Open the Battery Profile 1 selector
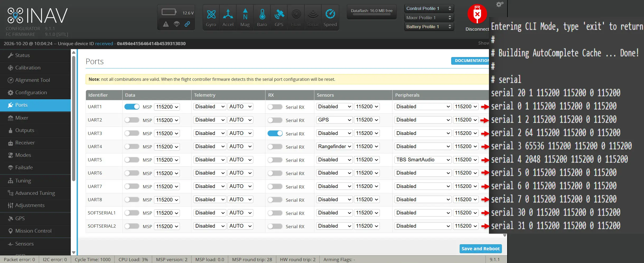 tap(429, 27)
